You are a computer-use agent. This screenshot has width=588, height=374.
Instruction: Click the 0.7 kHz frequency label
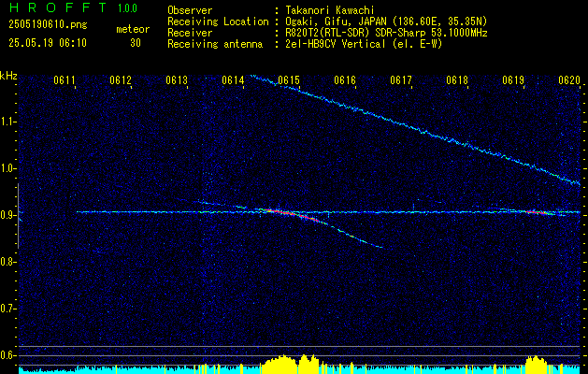tap(7, 309)
